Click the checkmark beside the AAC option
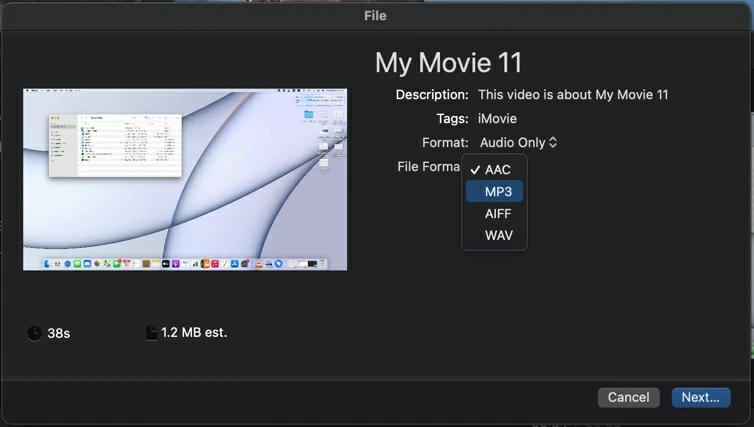Viewport: 754px width, 427px height. (474, 170)
